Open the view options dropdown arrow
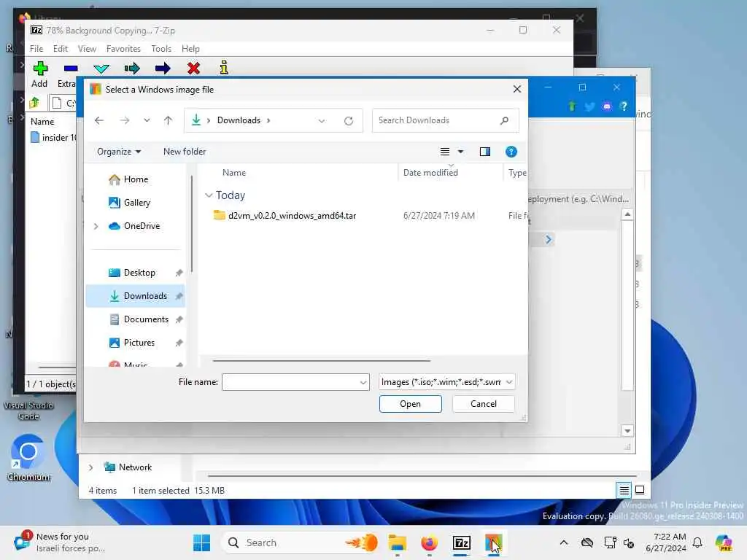This screenshot has height=560, width=747. [461, 152]
